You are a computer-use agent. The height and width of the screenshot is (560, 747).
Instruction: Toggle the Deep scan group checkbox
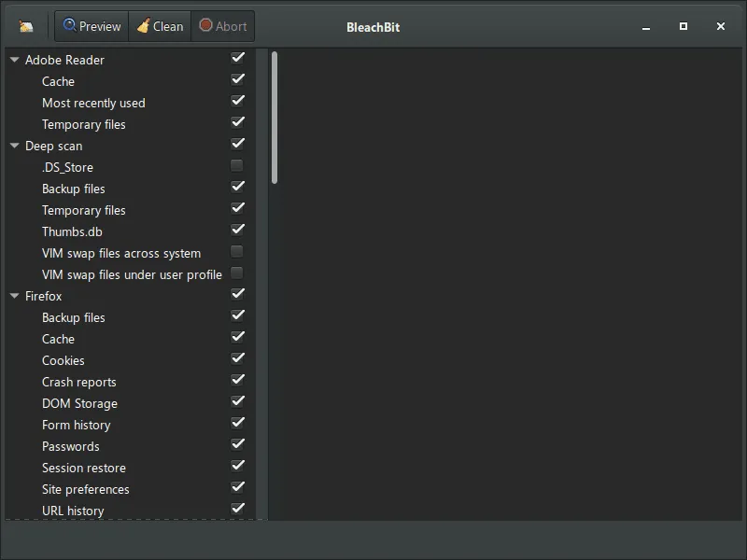click(237, 144)
